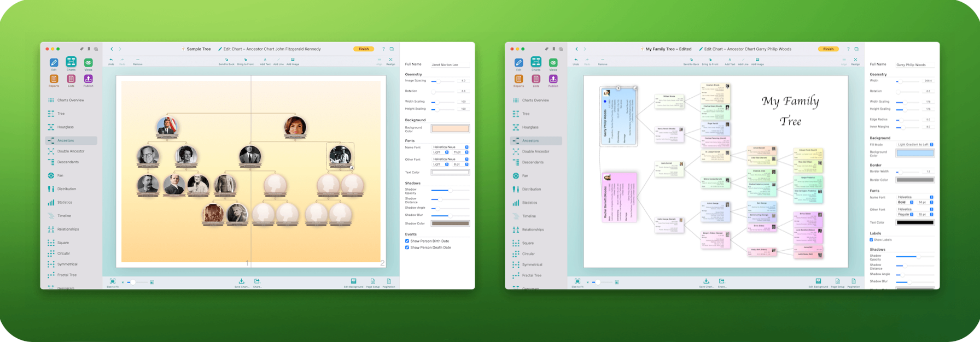The width and height of the screenshot is (980, 342).
Task: Click Background Color swatch in Sample Tree window
Action: pyautogui.click(x=450, y=129)
